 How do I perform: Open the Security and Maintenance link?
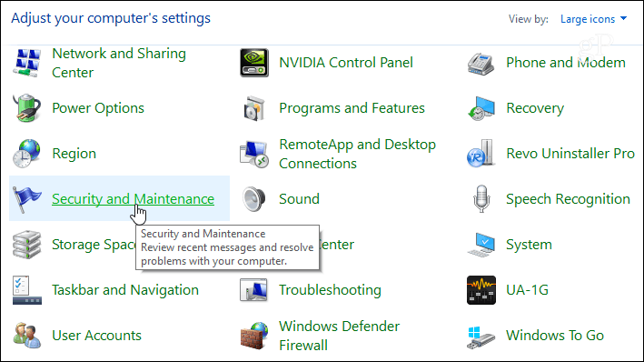tap(134, 199)
